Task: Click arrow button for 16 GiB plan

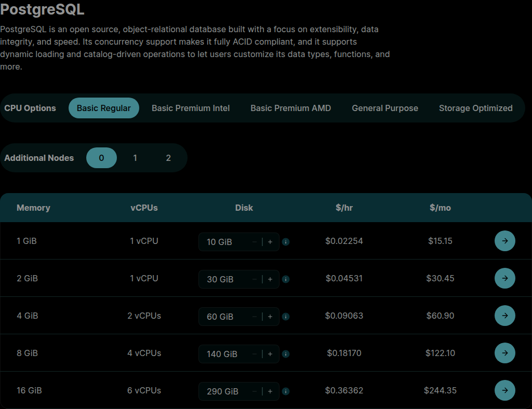Action: click(505, 390)
